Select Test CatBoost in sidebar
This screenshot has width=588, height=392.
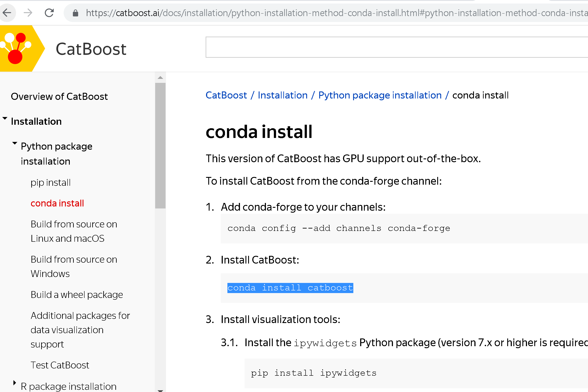pyautogui.click(x=60, y=365)
